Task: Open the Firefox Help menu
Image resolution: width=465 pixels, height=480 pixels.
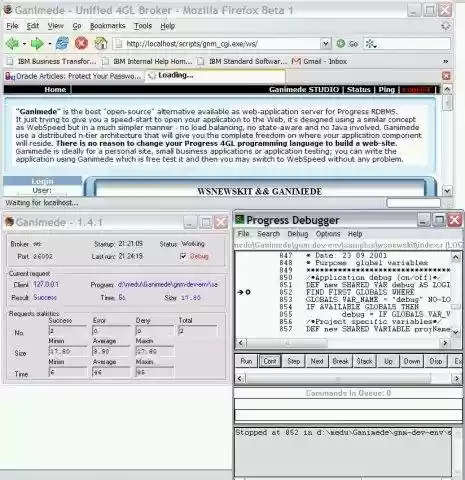Action: tap(167, 26)
